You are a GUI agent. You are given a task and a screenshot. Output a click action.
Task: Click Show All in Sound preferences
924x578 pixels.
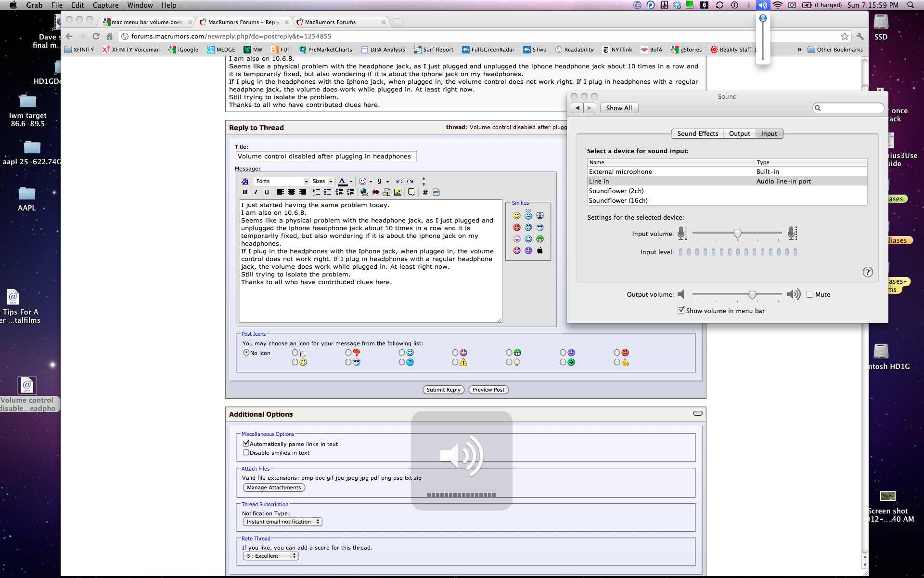pos(619,108)
